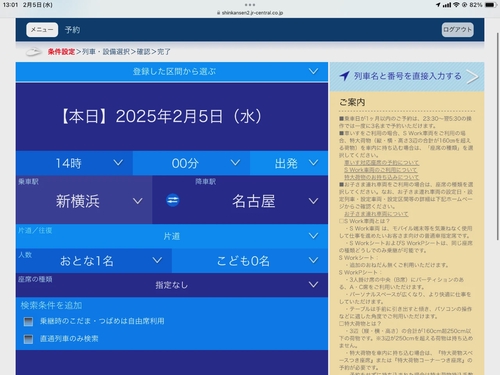Tap the three-dots multitasking icon at top
Image resolution: width=500 pixels, height=375 pixels.
tap(250, 5)
